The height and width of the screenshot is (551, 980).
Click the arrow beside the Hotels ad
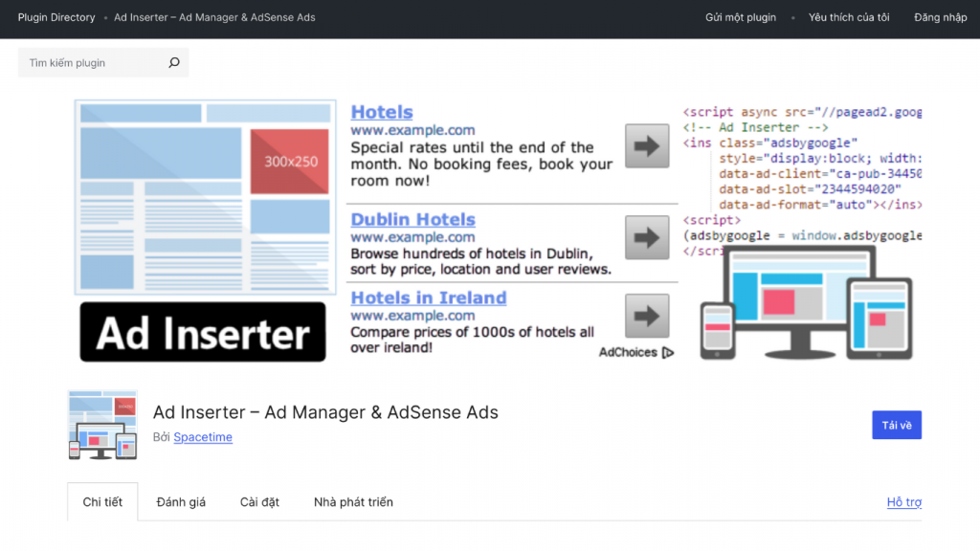click(647, 145)
